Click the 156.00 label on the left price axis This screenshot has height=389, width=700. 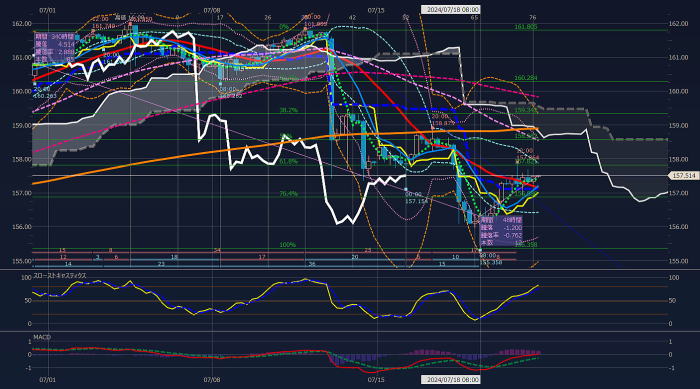coord(21,227)
